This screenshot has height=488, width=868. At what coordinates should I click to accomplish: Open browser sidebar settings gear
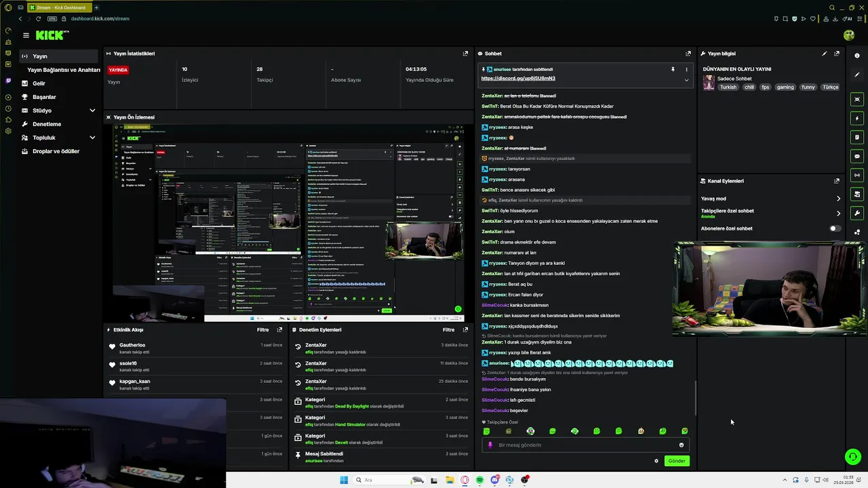point(8,131)
